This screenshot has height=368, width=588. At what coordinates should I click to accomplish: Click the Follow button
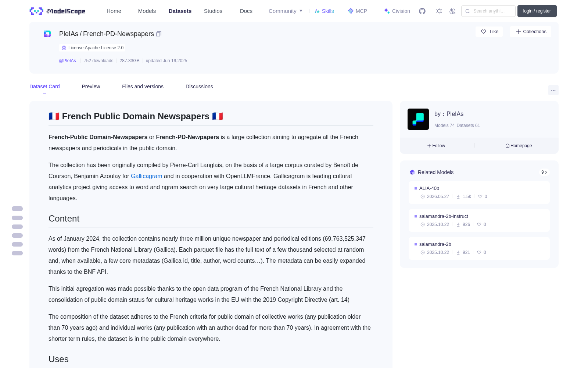436,146
